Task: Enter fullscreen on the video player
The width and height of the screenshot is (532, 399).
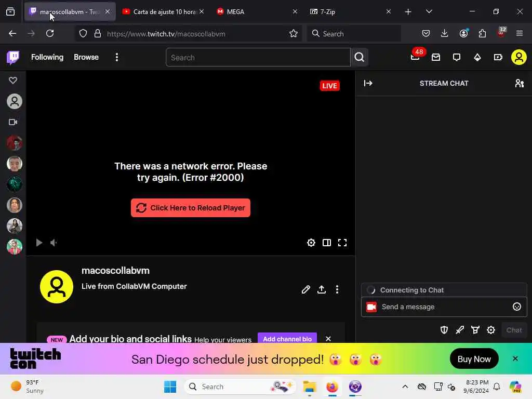Action: pyautogui.click(x=342, y=243)
